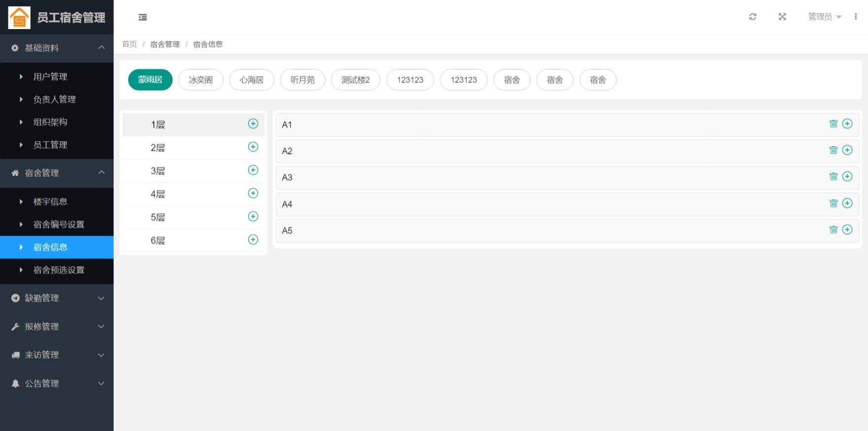Select the 冰奕阁 building button
The height and width of the screenshot is (431, 868).
(201, 80)
